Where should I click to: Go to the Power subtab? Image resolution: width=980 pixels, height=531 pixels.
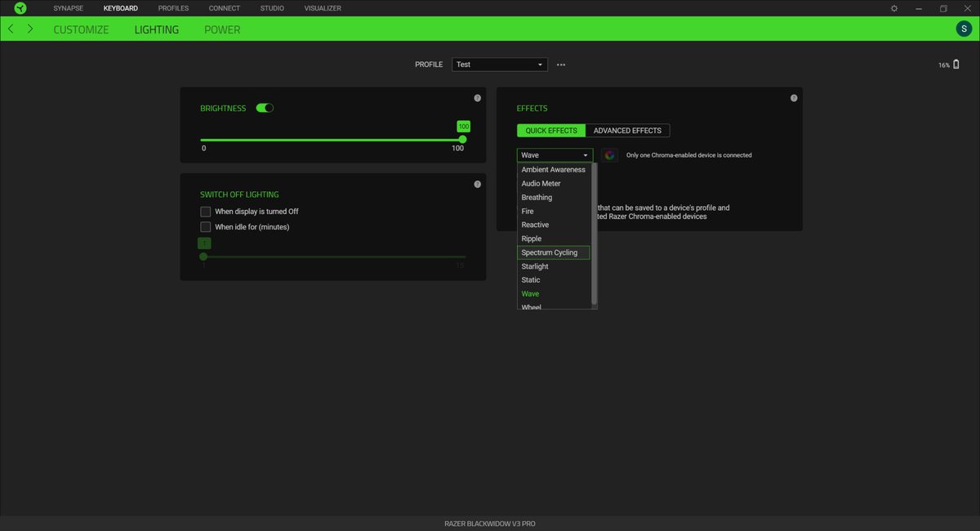(x=222, y=29)
